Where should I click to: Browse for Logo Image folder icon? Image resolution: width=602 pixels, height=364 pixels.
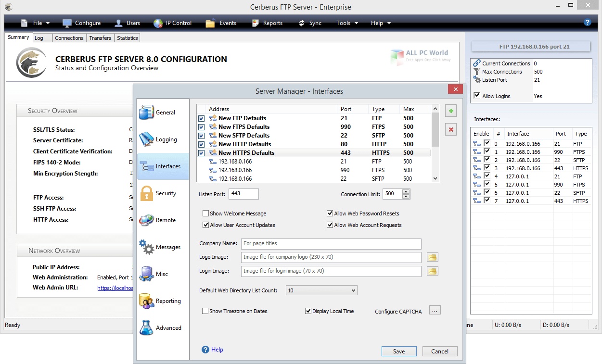coord(433,257)
